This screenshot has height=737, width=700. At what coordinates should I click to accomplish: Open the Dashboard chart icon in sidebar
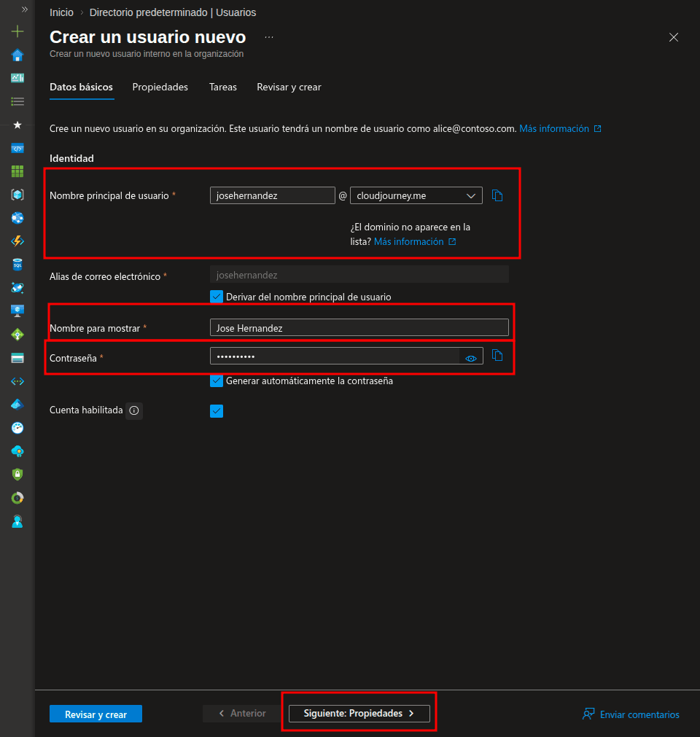[17, 78]
